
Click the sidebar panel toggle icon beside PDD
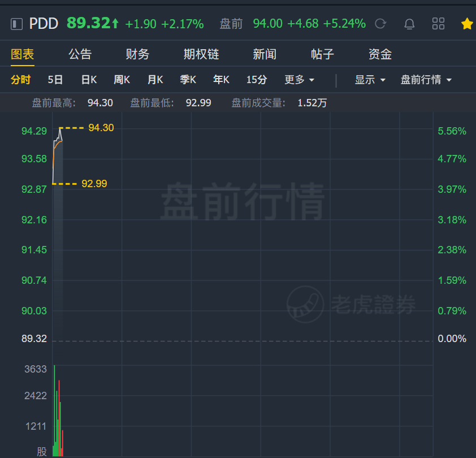(16, 24)
